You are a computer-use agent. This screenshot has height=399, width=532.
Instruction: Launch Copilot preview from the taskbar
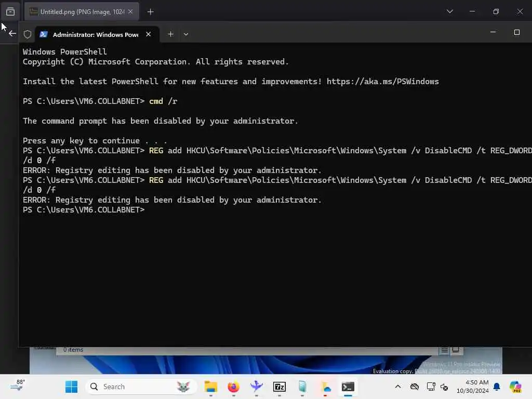tap(516, 387)
